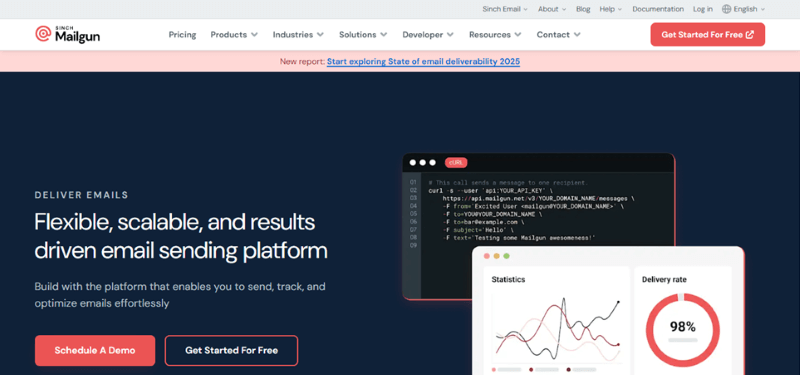Image resolution: width=800 pixels, height=375 pixels.
Task: Expand the Products menu
Action: click(234, 35)
